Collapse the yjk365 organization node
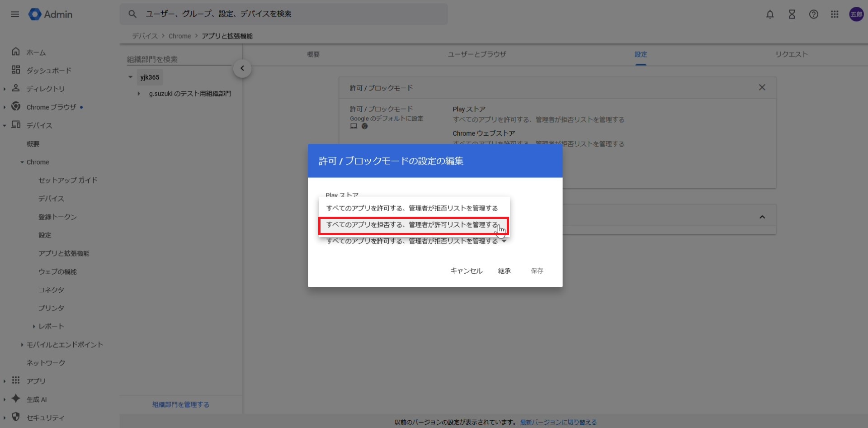 [x=130, y=77]
